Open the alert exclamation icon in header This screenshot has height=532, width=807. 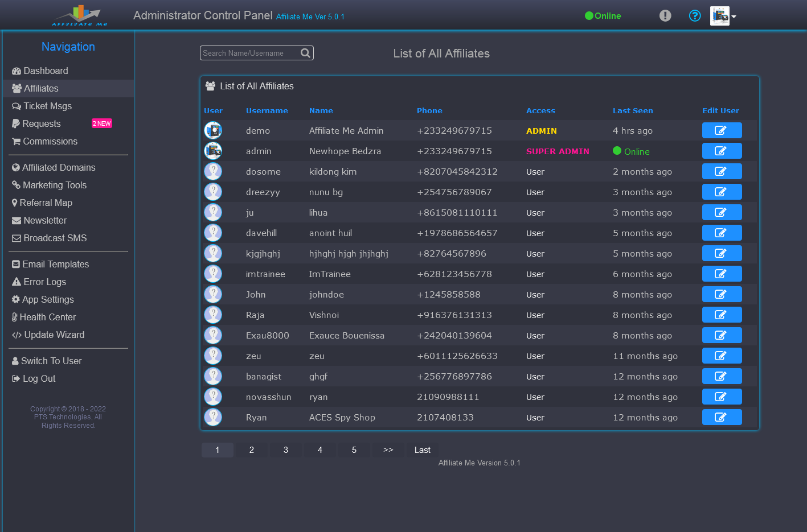pos(665,16)
